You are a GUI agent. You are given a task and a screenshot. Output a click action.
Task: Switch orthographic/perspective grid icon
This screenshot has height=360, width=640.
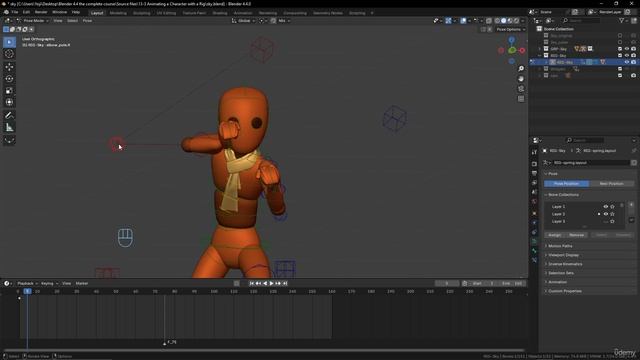point(521,99)
